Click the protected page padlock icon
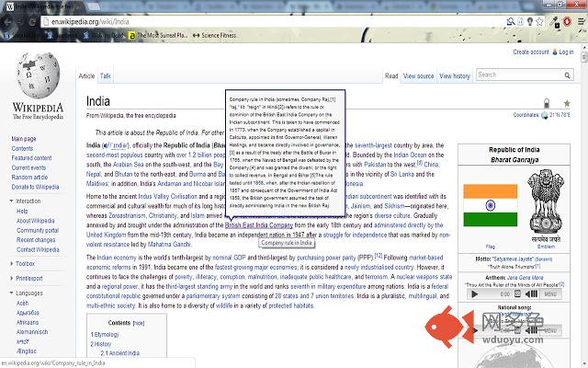 (x=546, y=101)
